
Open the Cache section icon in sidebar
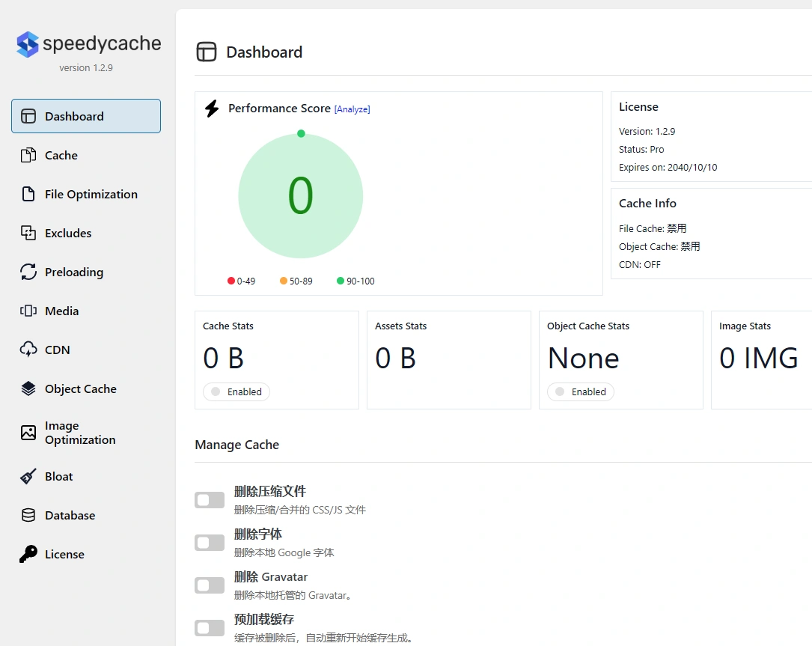(27, 155)
